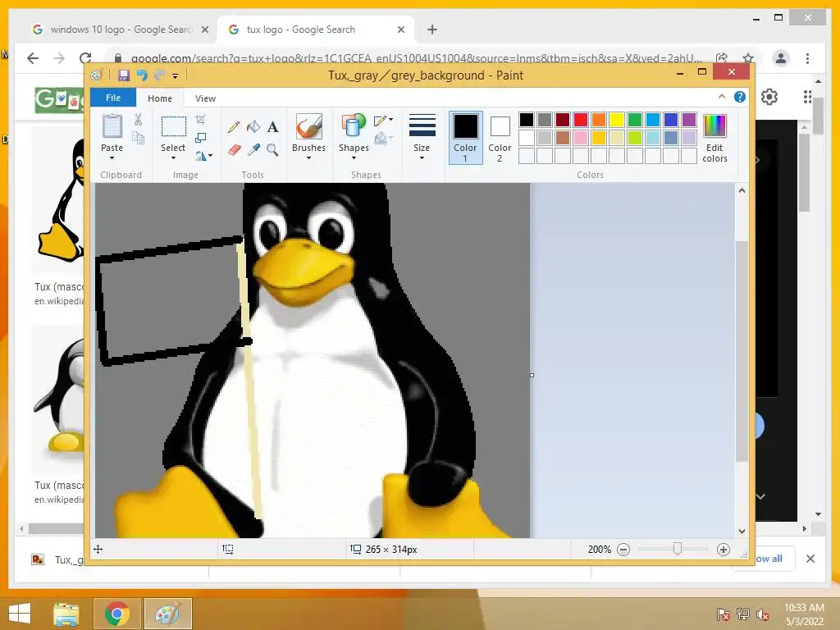Open the File menu in Paint
840x630 pixels.
tap(113, 98)
